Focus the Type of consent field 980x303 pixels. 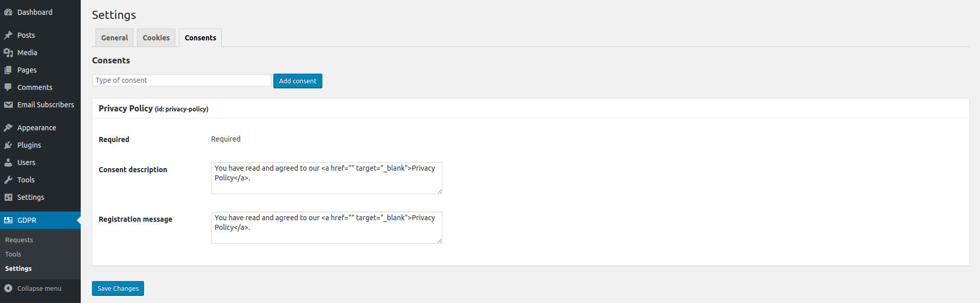tap(181, 80)
